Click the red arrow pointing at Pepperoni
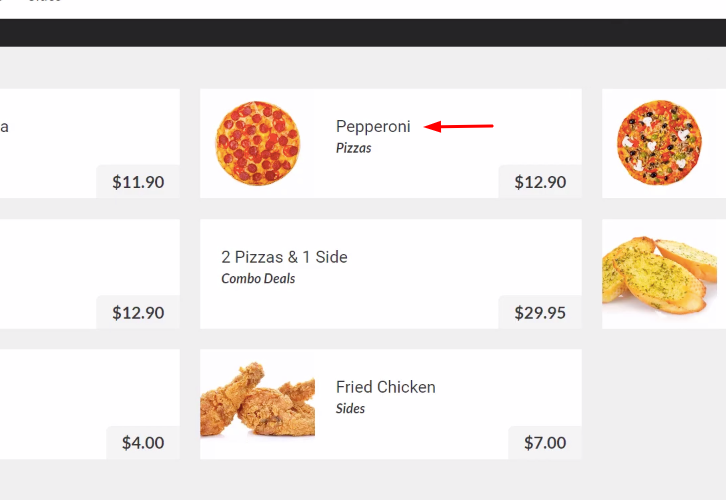This screenshot has width=726, height=500. pos(458,126)
